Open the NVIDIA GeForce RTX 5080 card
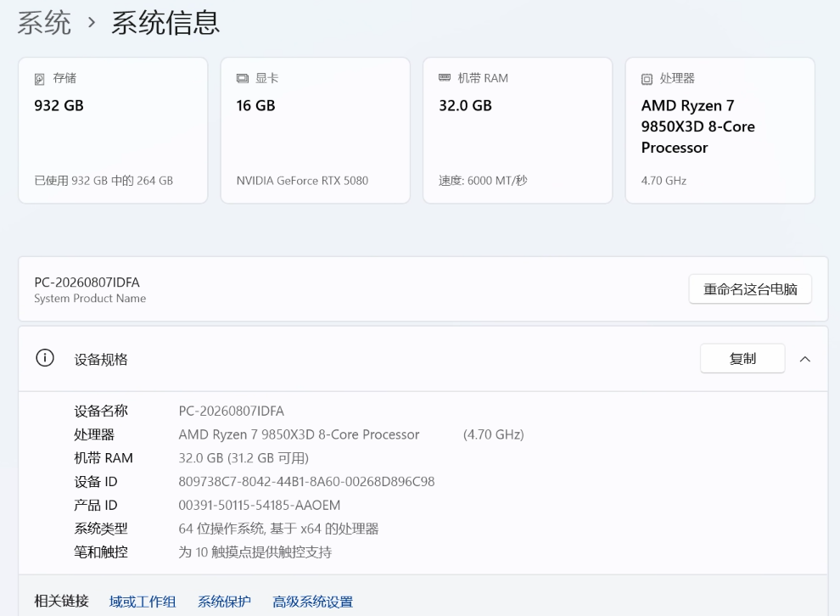Image resolution: width=840 pixels, height=616 pixels. click(316, 130)
